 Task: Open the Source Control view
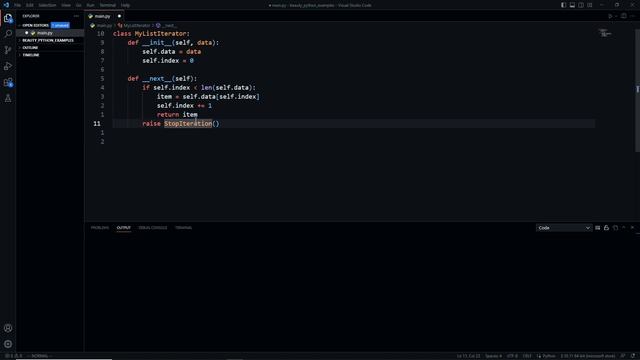8,50
